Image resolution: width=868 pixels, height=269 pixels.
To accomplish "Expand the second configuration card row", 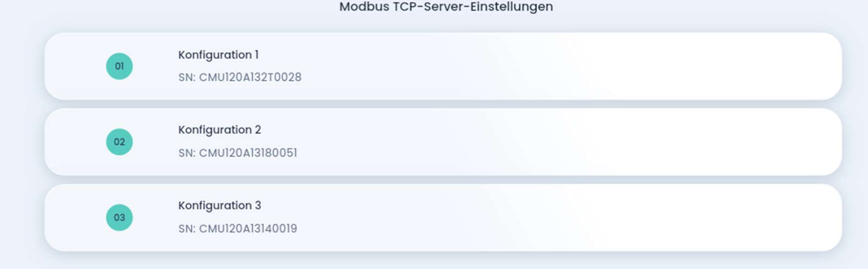I will pos(443,142).
